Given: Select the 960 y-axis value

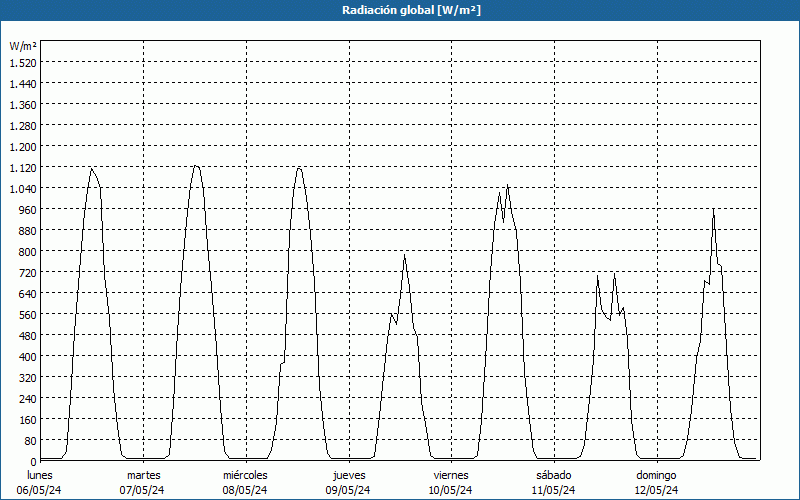Looking at the screenshot, I should (x=28, y=209).
